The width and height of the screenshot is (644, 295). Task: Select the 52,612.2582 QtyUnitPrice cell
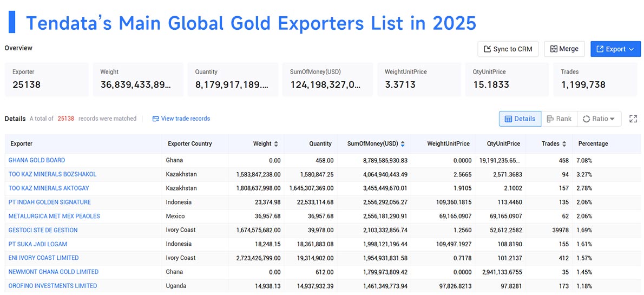point(505,230)
